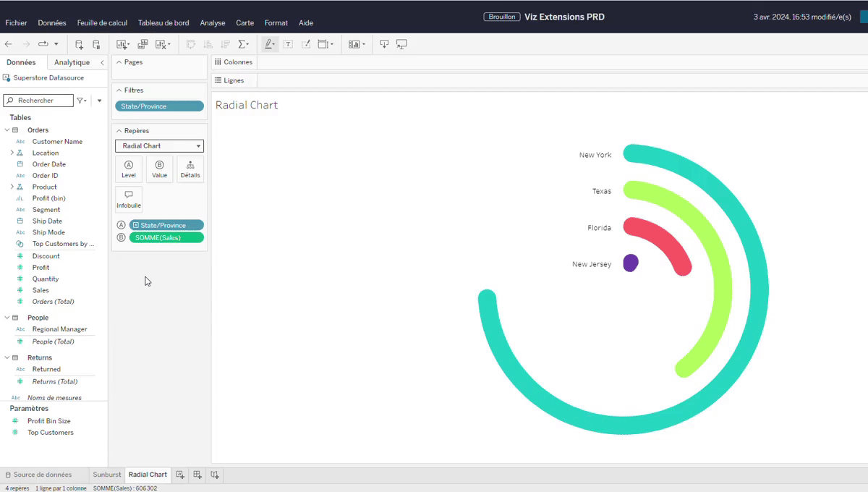Click the show mark labels T icon
The height and width of the screenshot is (492, 868).
point(289,44)
